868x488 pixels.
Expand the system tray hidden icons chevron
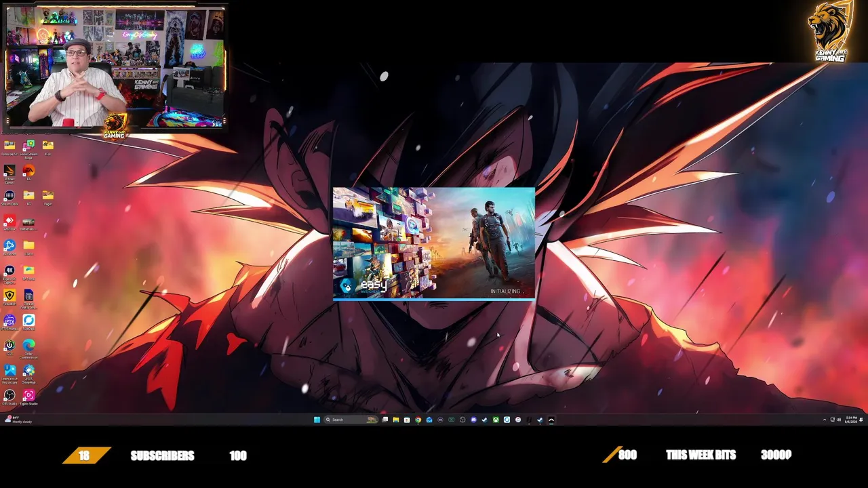pyautogui.click(x=825, y=420)
